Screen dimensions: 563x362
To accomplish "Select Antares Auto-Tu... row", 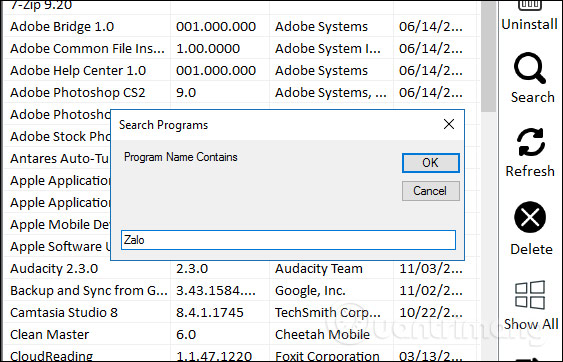I will point(60,158).
